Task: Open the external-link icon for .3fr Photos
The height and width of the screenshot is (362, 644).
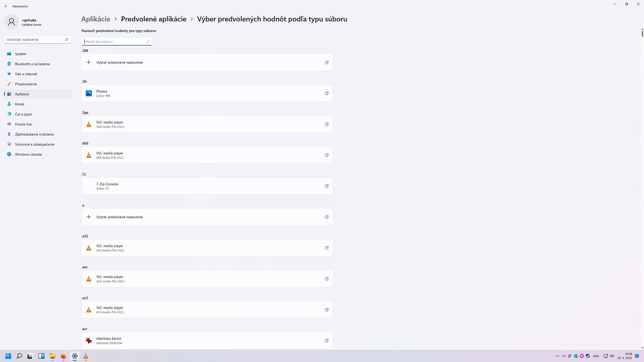Action: (327, 93)
